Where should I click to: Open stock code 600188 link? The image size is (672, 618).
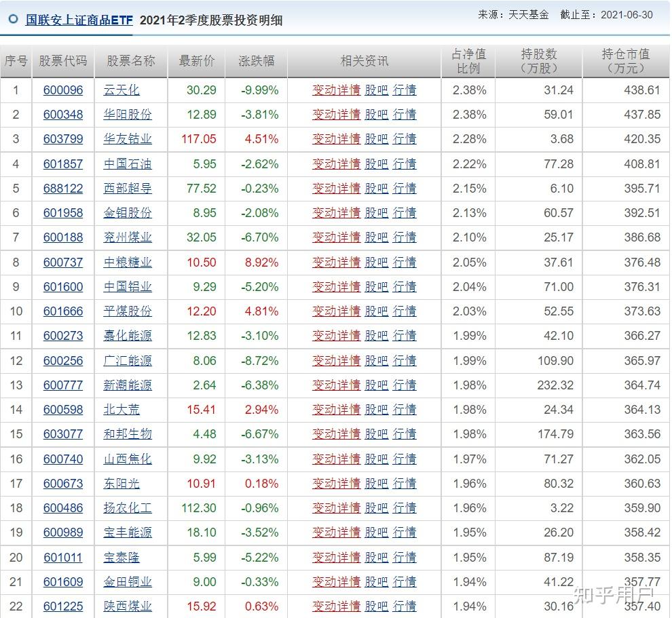coord(63,237)
